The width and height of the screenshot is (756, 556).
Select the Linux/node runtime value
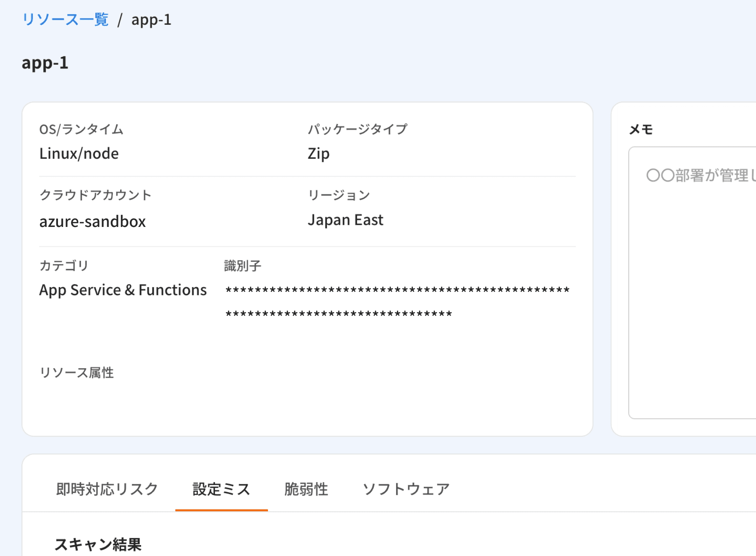79,153
